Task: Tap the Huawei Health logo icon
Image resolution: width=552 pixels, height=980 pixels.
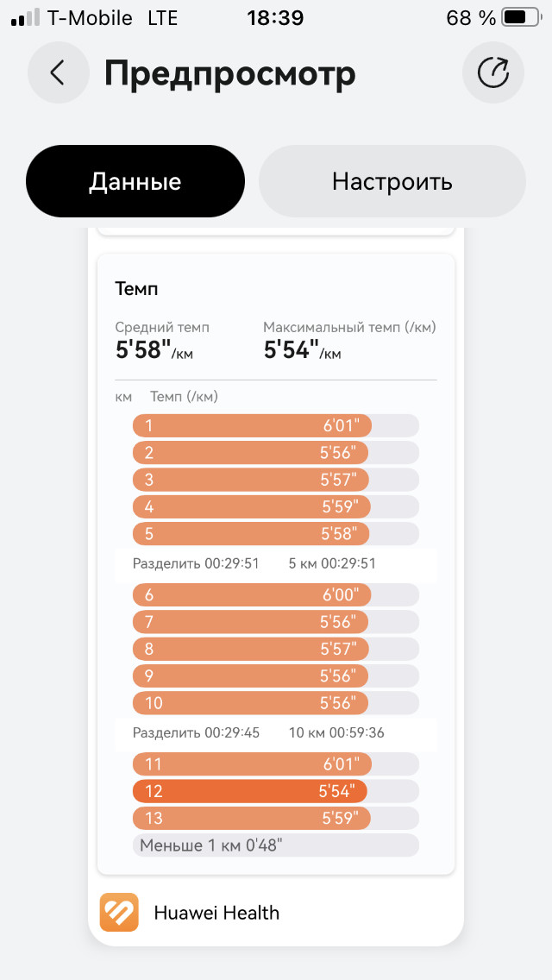Action: [x=119, y=913]
